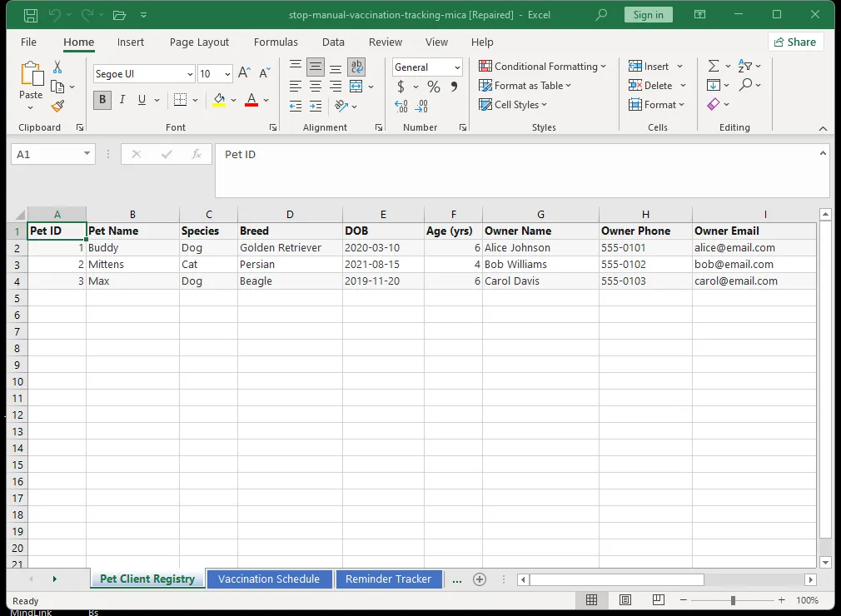Open the font size dropdown arrow

click(x=227, y=74)
